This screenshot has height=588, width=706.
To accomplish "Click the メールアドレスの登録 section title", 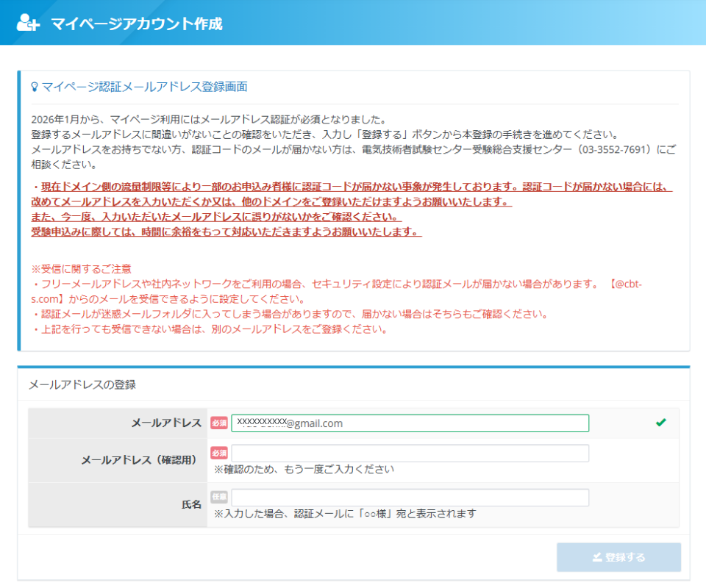I will pos(82,384).
